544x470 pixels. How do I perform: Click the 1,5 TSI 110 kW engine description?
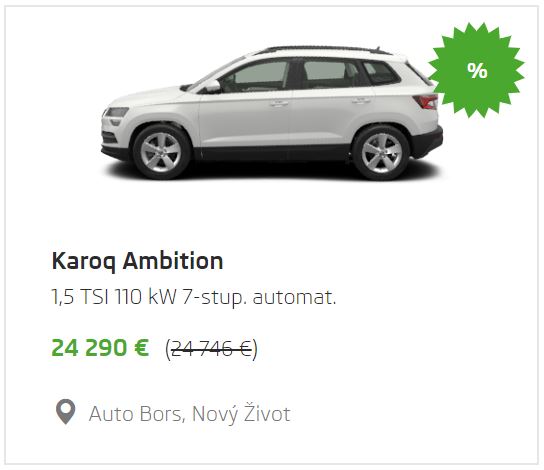[x=194, y=297]
